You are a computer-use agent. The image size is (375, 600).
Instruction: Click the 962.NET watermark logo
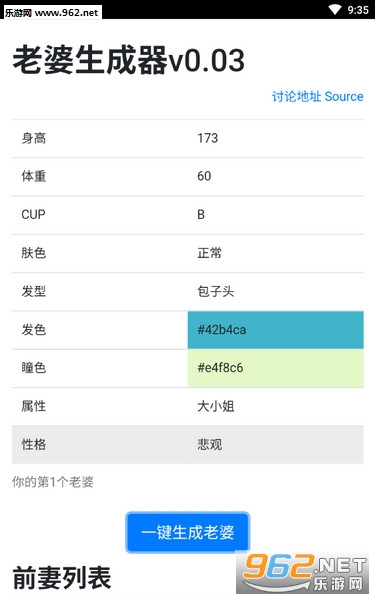pyautogui.click(x=303, y=574)
